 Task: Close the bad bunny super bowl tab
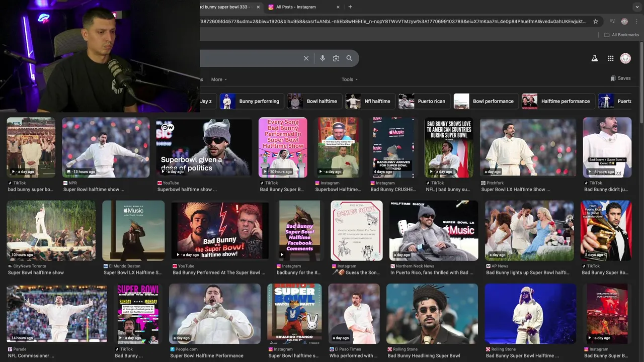click(x=258, y=7)
